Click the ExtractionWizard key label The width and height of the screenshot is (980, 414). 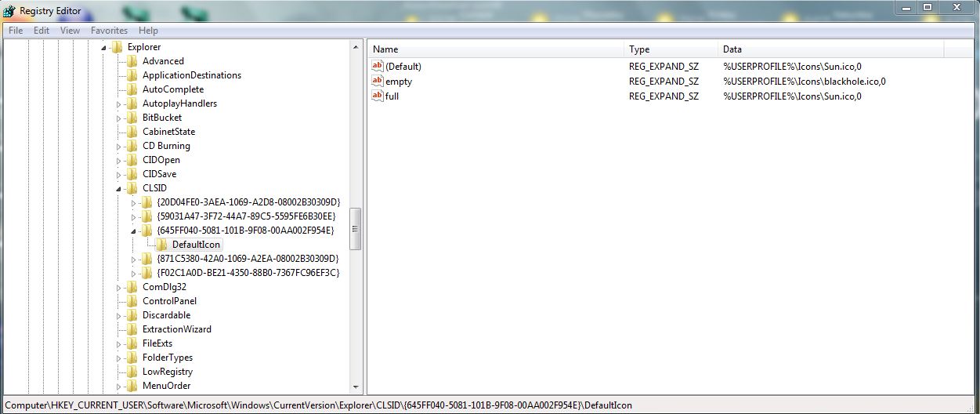(x=177, y=329)
